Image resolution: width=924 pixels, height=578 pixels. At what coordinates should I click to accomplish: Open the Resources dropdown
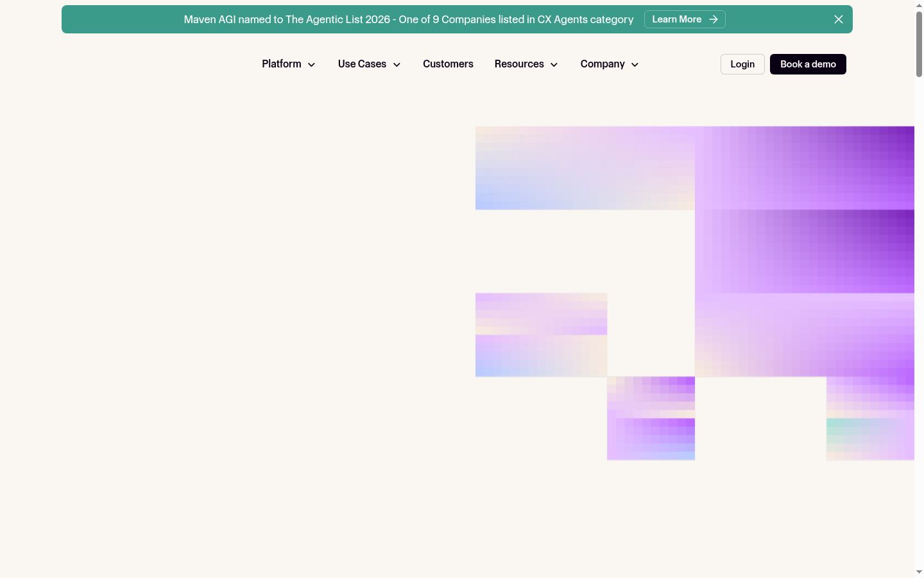(x=526, y=64)
